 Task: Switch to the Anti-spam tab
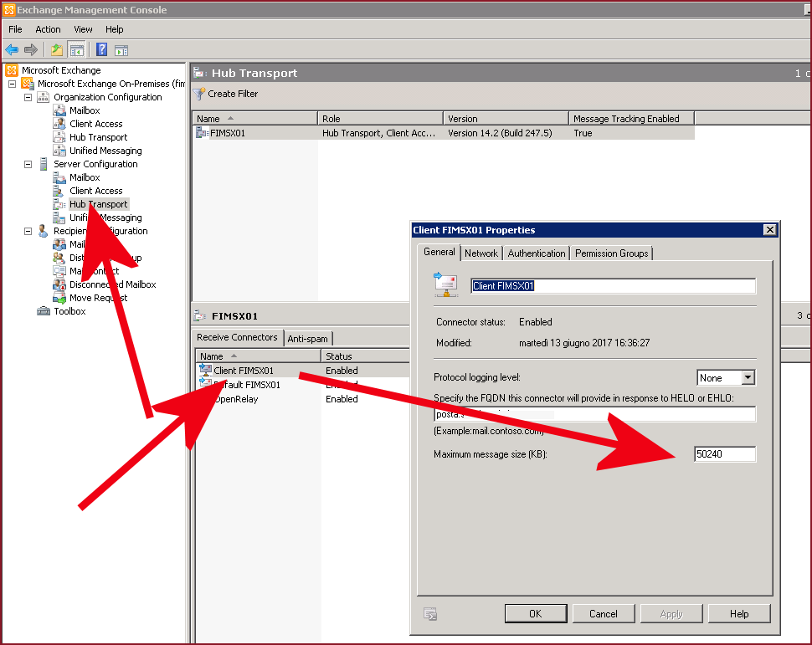point(307,339)
